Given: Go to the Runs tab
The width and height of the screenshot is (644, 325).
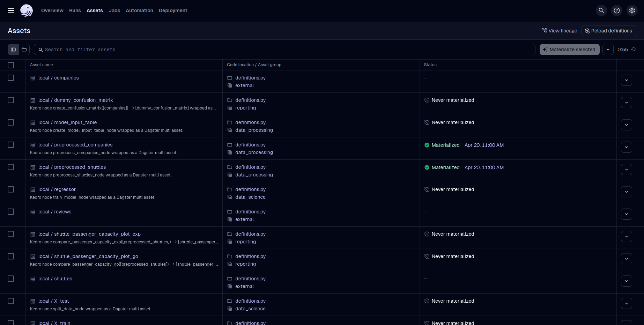Looking at the screenshot, I should [x=75, y=10].
